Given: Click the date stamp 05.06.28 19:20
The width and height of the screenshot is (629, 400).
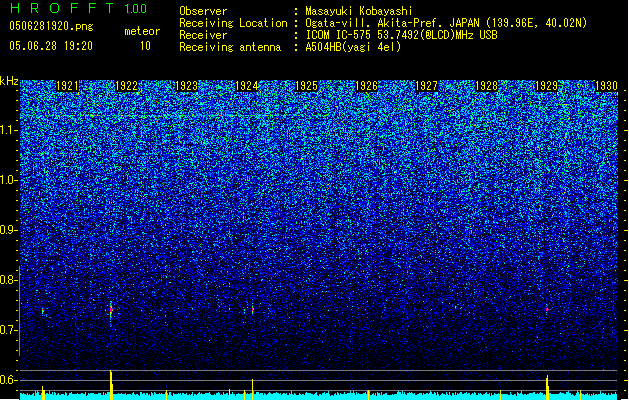Looking at the screenshot, I should coord(51,46).
